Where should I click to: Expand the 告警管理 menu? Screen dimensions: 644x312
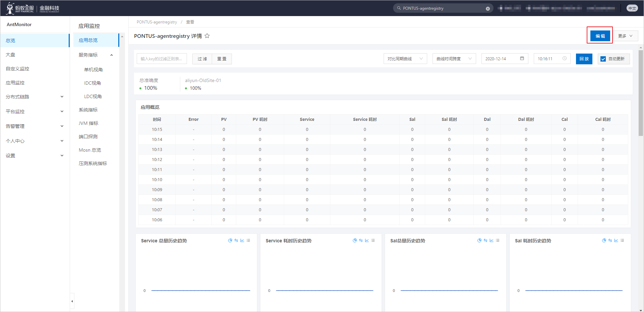point(35,126)
